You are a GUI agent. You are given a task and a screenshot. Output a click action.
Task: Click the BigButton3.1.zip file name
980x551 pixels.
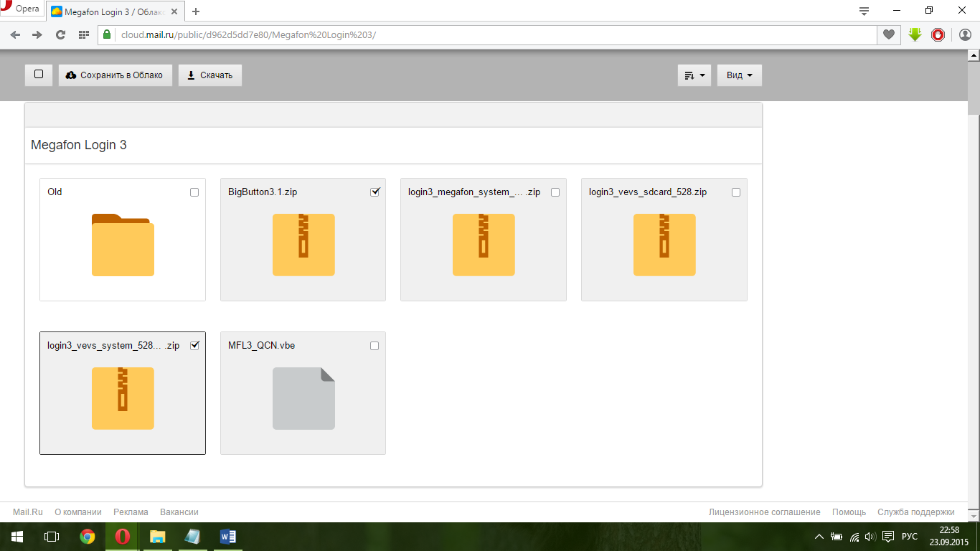(x=263, y=192)
